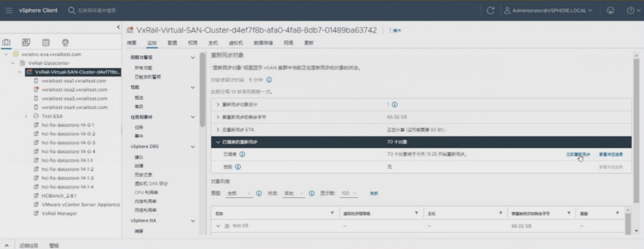
Task: Open the 状态 dropdown showing 活动
Action: pos(293,194)
